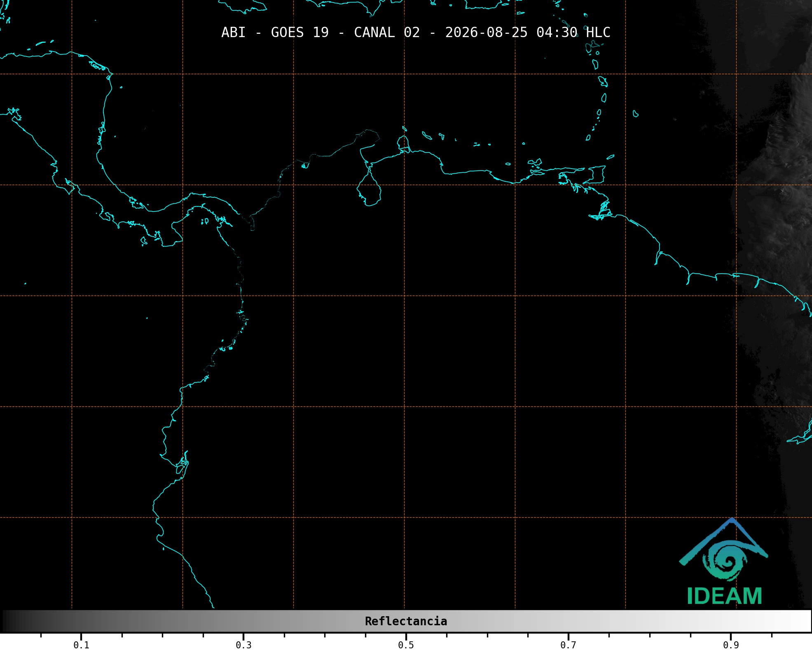The image size is (812, 650).
Task: Click the 'Reflectancia' colorbar label
Action: 406,621
